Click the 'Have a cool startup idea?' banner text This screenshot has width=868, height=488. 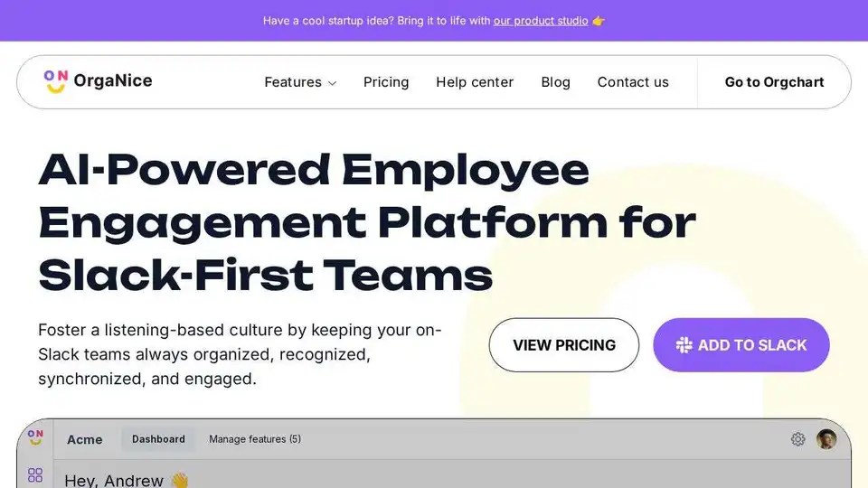(376, 21)
